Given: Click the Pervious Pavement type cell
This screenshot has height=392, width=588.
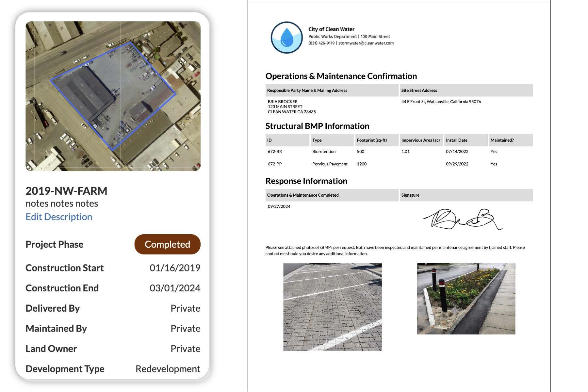Looking at the screenshot, I should pyautogui.click(x=330, y=164).
